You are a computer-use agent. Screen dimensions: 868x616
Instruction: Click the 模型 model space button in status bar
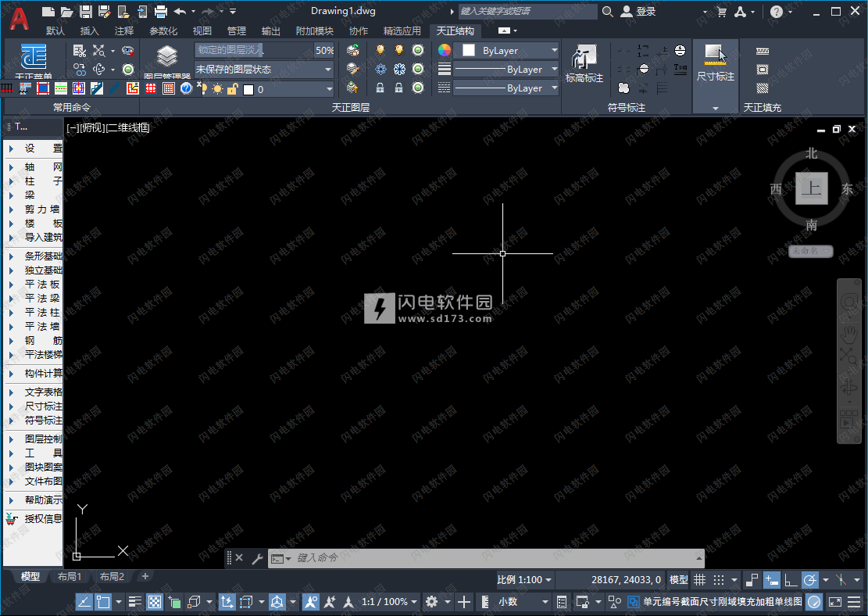tap(679, 580)
